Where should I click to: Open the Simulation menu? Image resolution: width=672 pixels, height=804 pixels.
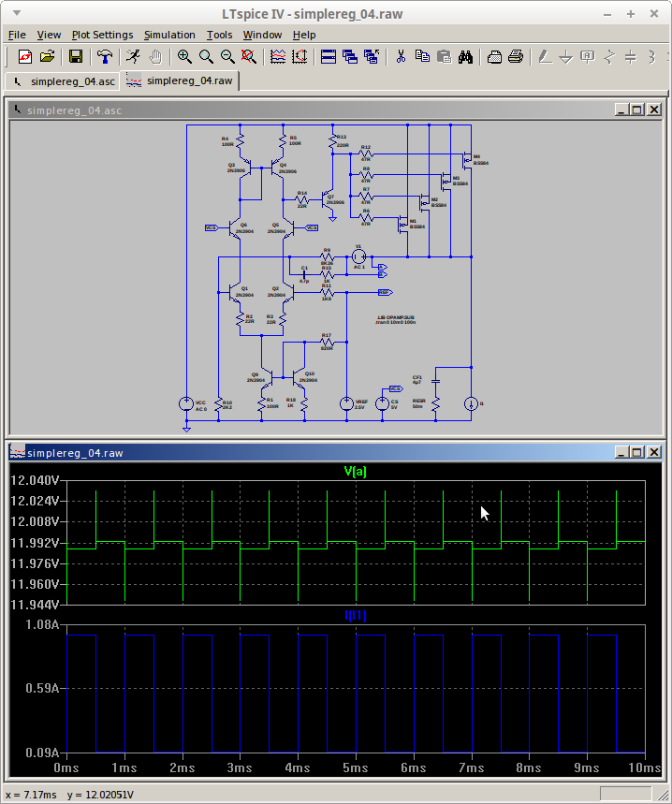click(x=169, y=35)
